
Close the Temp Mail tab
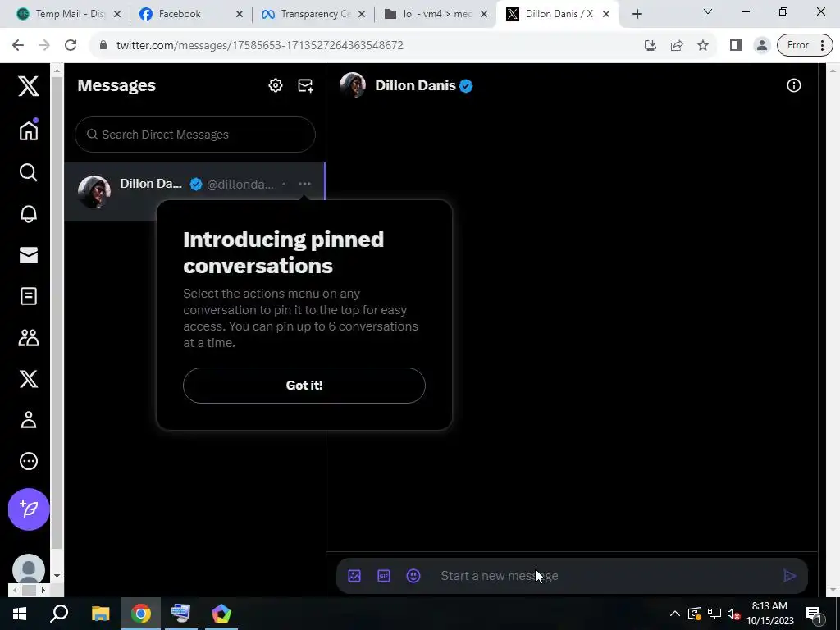(x=117, y=15)
